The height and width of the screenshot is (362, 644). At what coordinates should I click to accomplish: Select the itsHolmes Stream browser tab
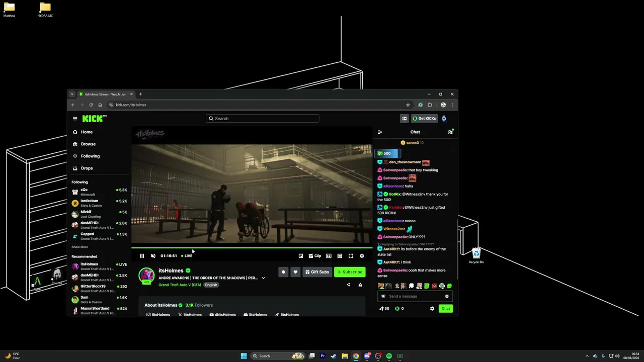pos(106,94)
